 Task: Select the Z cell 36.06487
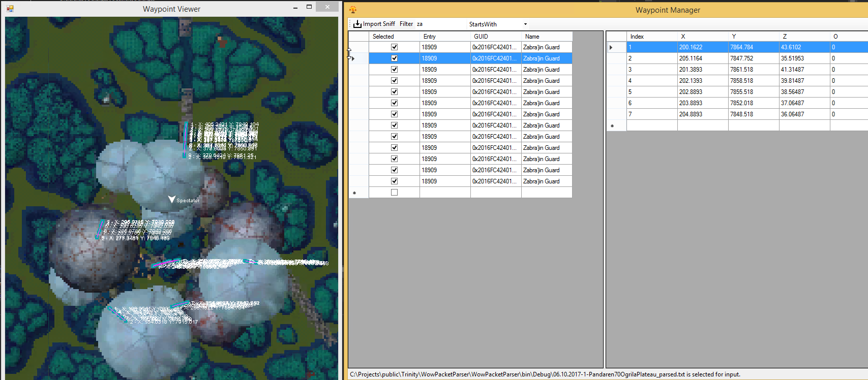click(x=804, y=114)
